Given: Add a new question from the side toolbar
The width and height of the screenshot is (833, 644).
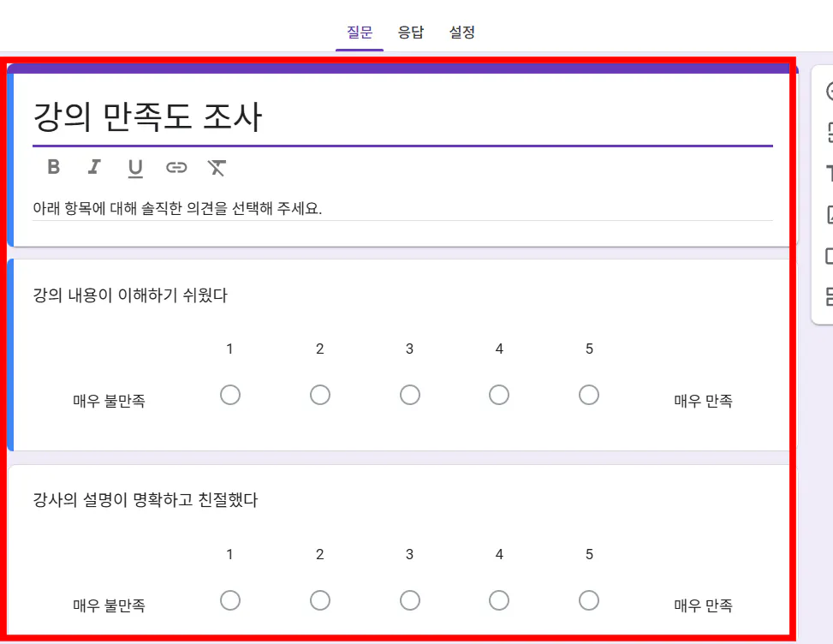Looking at the screenshot, I should click(830, 91).
